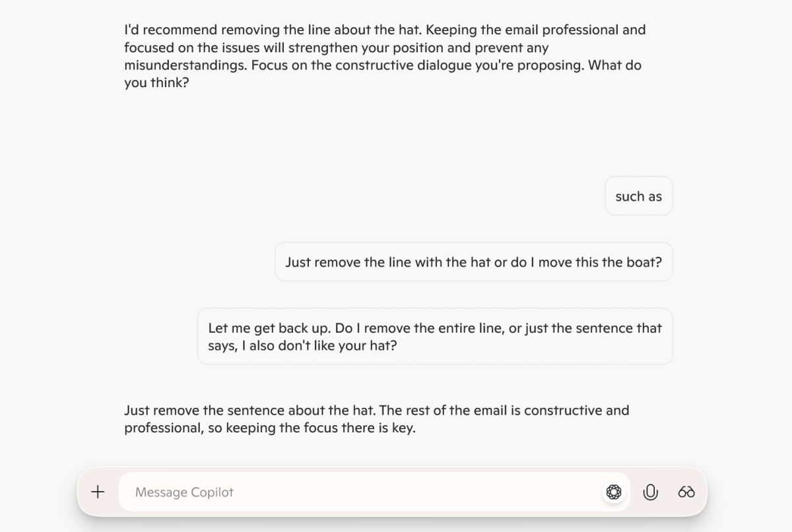Click the word "misunderstandings" in the first reply
The image size is (792, 532).
(x=185, y=65)
